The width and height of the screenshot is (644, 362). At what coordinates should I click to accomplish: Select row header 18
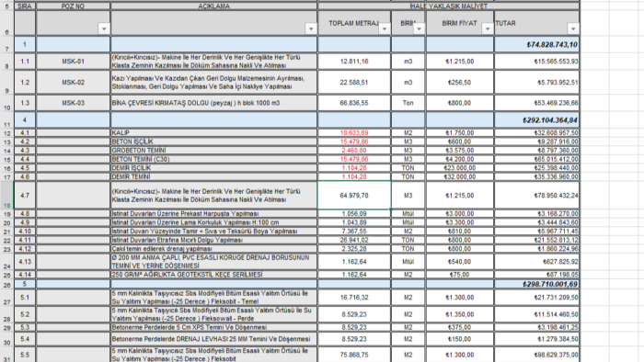click(7, 195)
